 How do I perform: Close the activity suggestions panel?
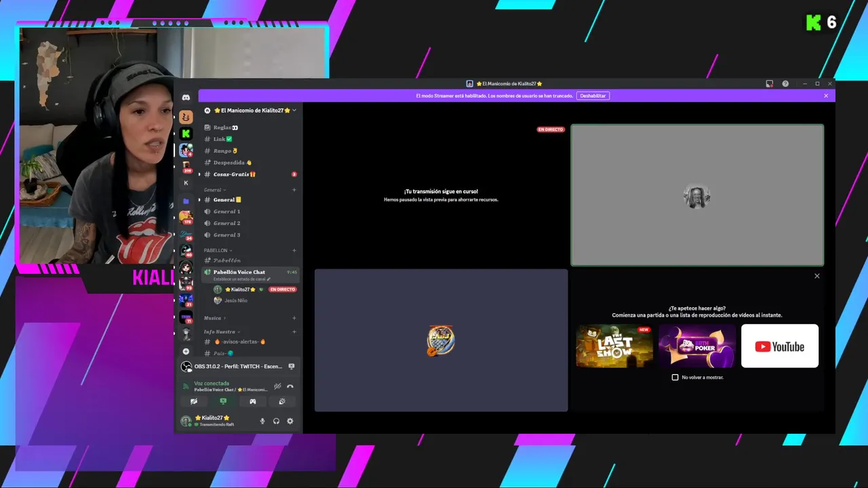coord(816,276)
